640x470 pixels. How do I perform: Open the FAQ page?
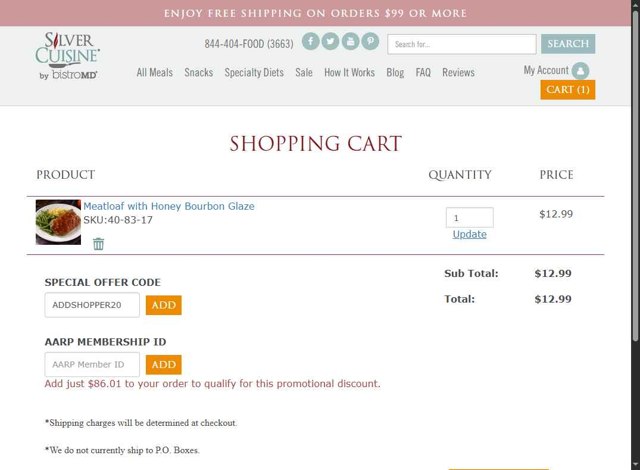pyautogui.click(x=423, y=73)
